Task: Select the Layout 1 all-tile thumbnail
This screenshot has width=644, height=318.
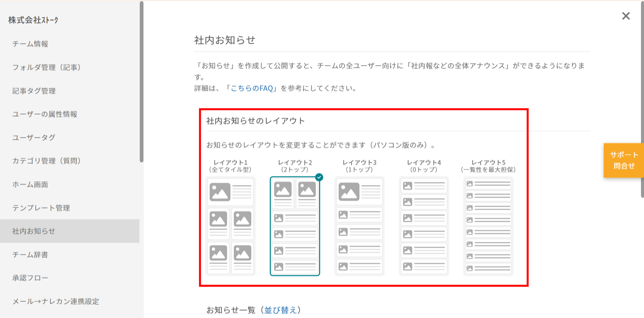Action: (x=230, y=226)
